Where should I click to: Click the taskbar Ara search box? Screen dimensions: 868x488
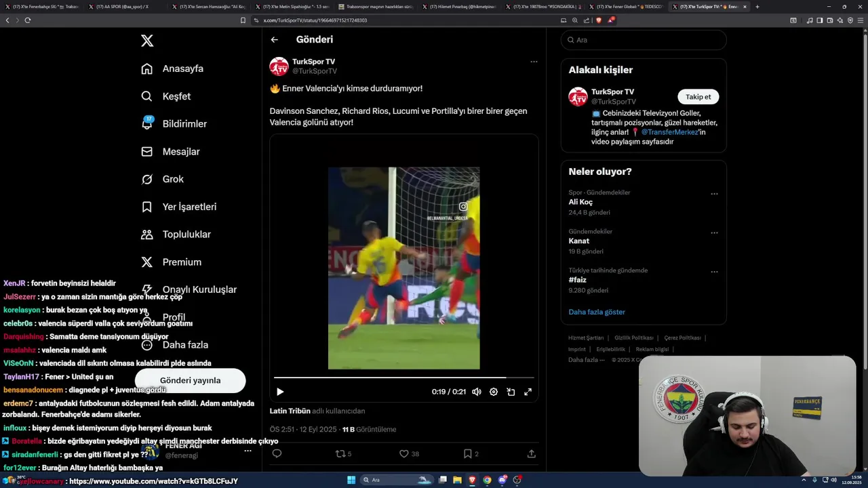coord(398,480)
